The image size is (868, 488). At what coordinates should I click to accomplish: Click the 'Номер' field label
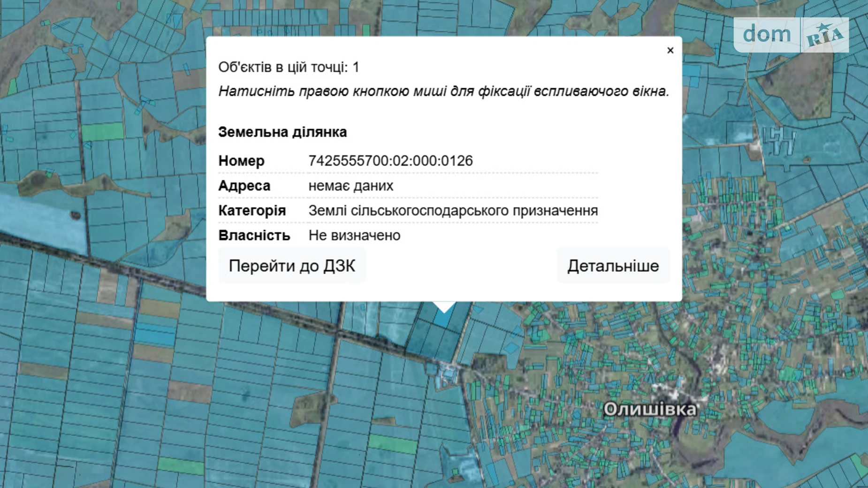point(241,161)
